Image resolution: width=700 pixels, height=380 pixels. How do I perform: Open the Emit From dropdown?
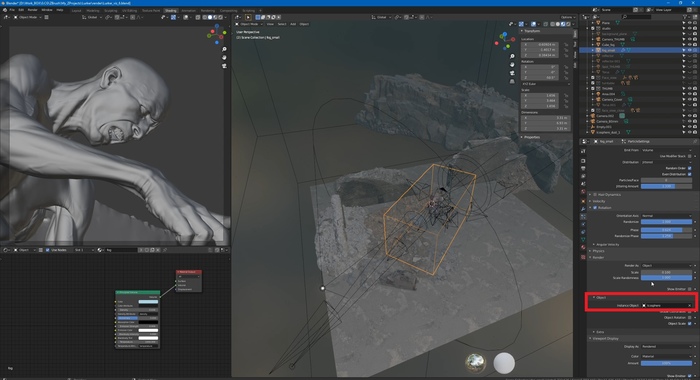pyautogui.click(x=667, y=150)
